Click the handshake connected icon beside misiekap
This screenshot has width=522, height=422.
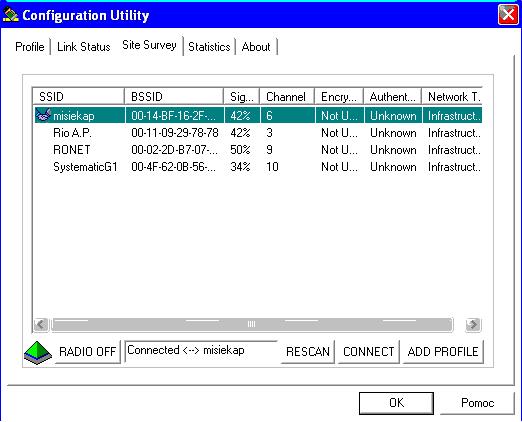pyautogui.click(x=43, y=115)
